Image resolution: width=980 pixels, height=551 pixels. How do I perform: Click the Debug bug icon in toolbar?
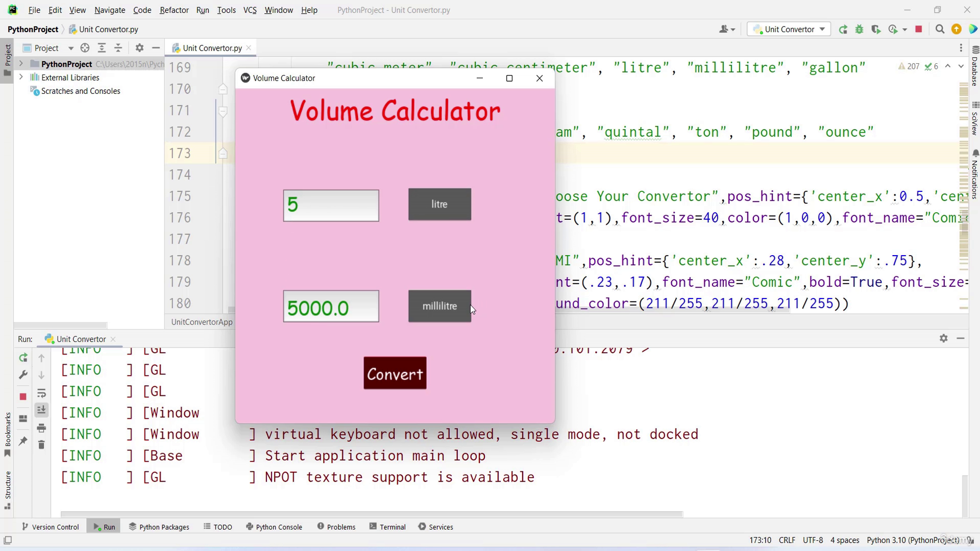coord(860,30)
